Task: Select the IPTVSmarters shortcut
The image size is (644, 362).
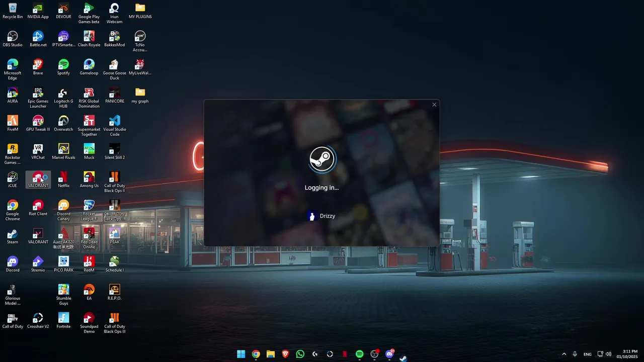Action: [x=63, y=39]
